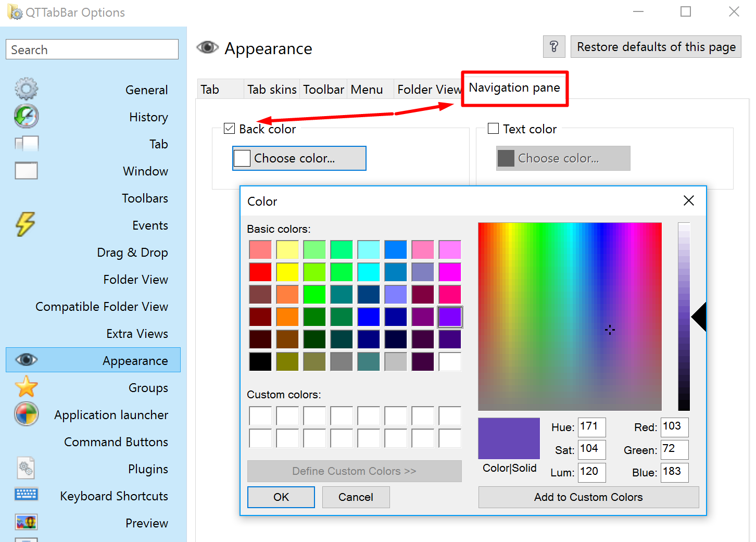Uncheck the Back color checkbox
This screenshot has width=756, height=542.
point(229,128)
